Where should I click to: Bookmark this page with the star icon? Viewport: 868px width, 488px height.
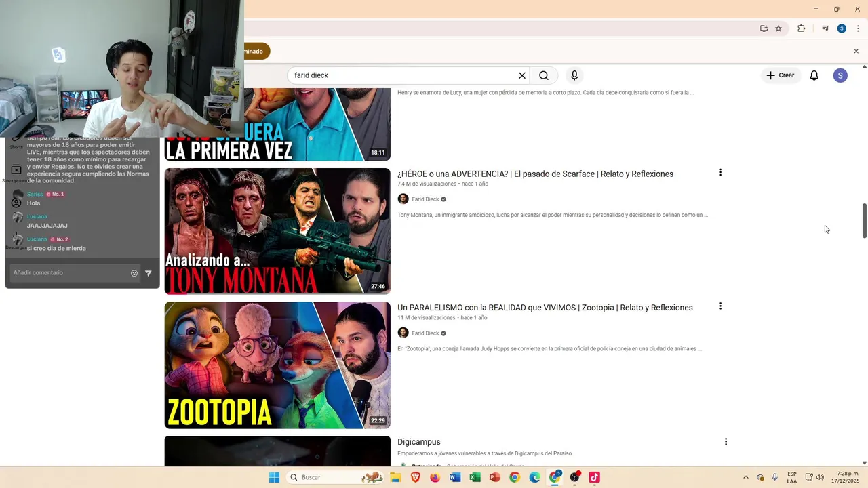(778, 28)
